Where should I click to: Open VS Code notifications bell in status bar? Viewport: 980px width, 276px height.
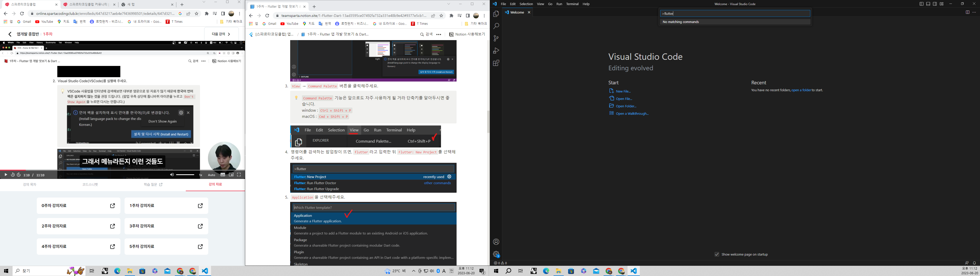974,263
